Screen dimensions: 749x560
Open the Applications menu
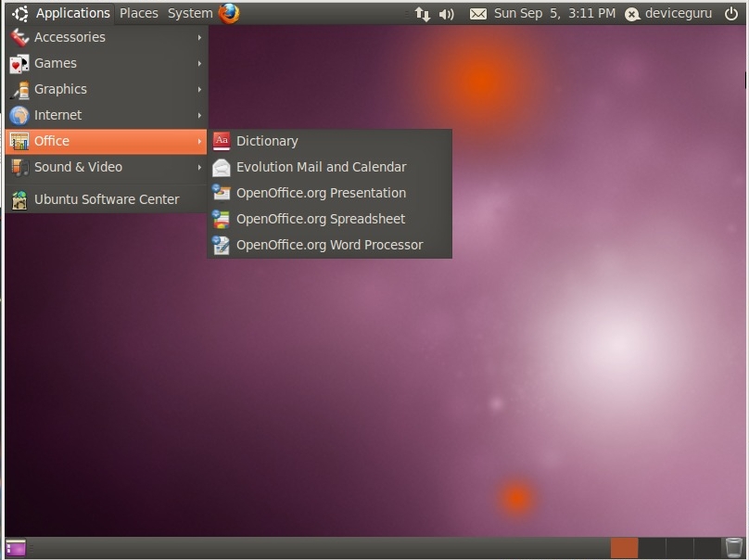(x=73, y=13)
